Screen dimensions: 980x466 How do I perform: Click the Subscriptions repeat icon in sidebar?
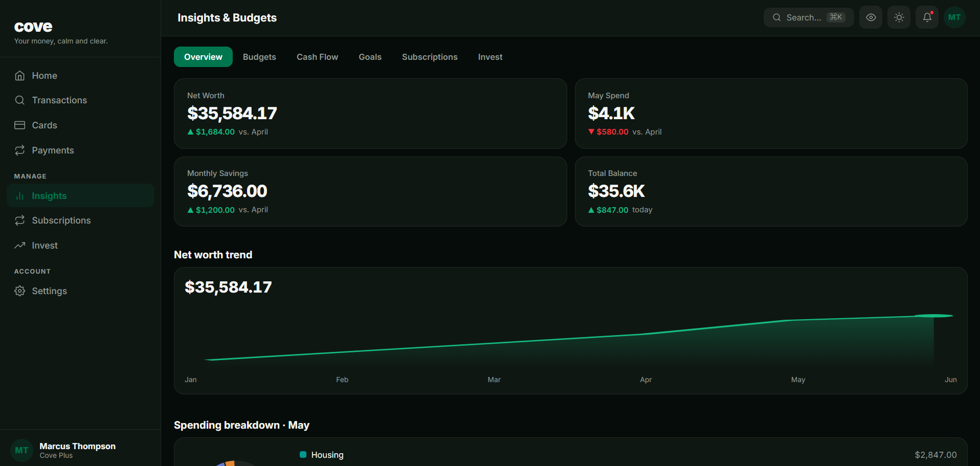click(19, 220)
